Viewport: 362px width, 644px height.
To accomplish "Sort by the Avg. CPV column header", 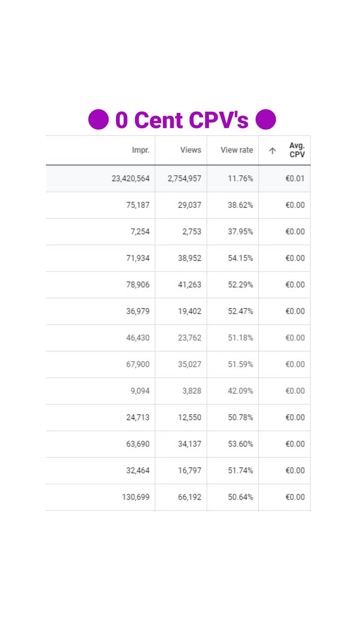I will click(297, 150).
